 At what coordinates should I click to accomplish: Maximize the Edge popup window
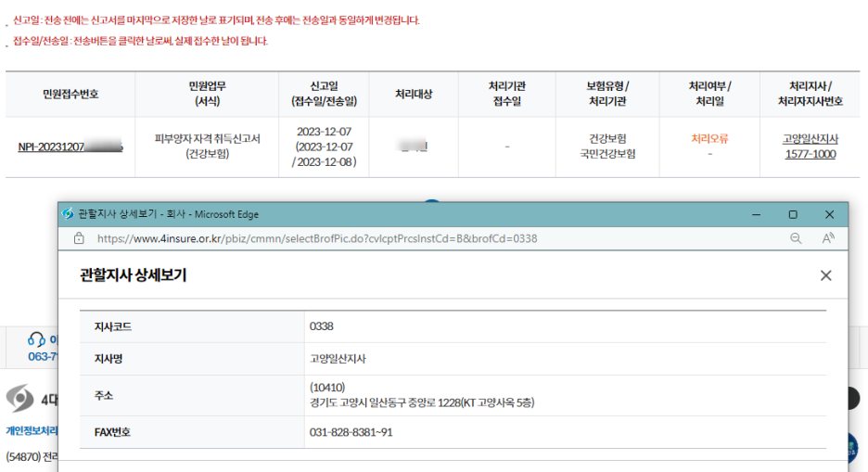793,215
